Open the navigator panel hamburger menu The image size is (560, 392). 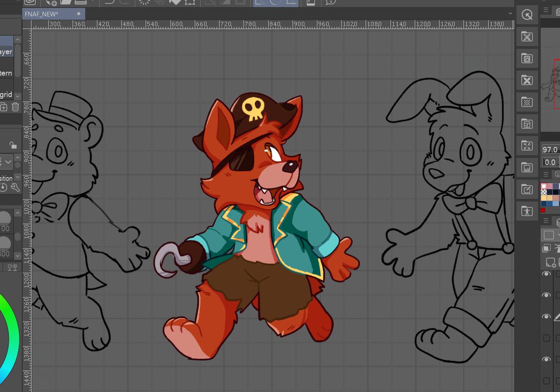click(x=546, y=9)
